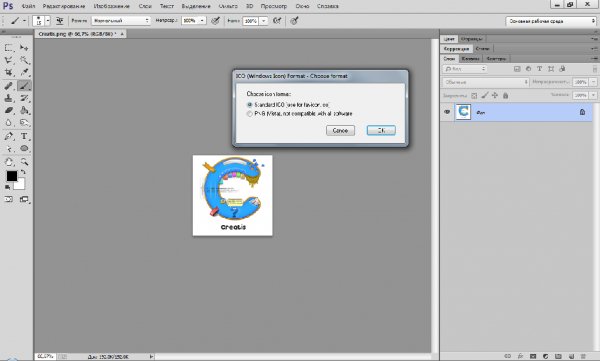Open background white color swatch
The width and height of the screenshot is (600, 361).
20,185
